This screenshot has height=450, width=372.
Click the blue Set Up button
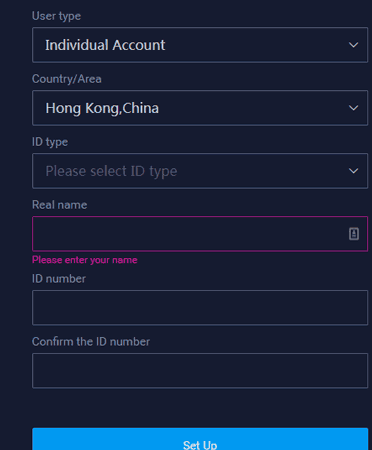(200, 439)
